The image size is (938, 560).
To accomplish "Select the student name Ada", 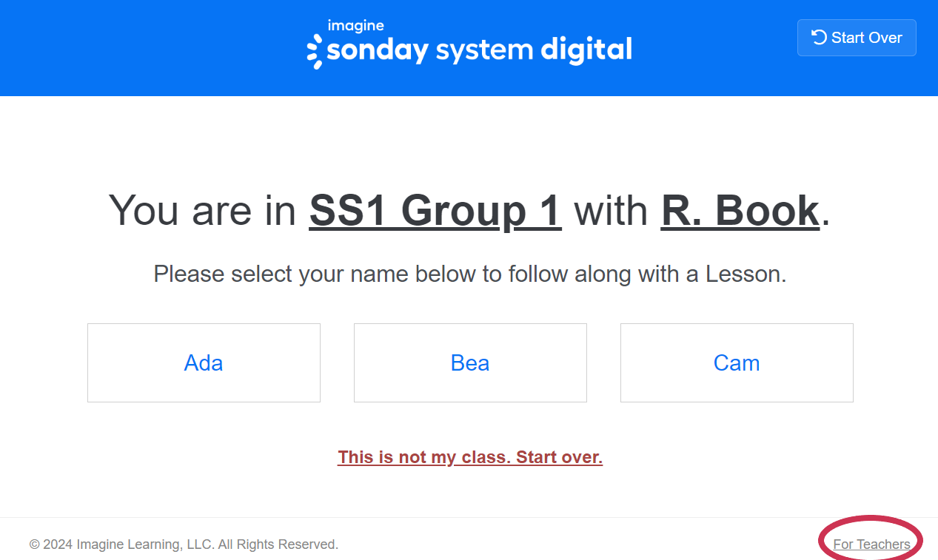I will [x=204, y=362].
